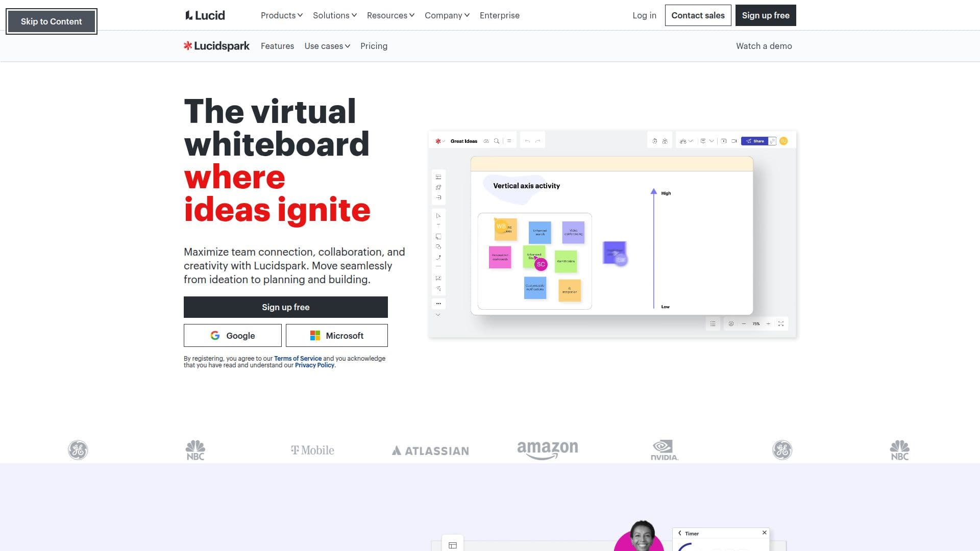Click the Timer back chevron
The width and height of the screenshot is (980, 551).
pos(679,533)
